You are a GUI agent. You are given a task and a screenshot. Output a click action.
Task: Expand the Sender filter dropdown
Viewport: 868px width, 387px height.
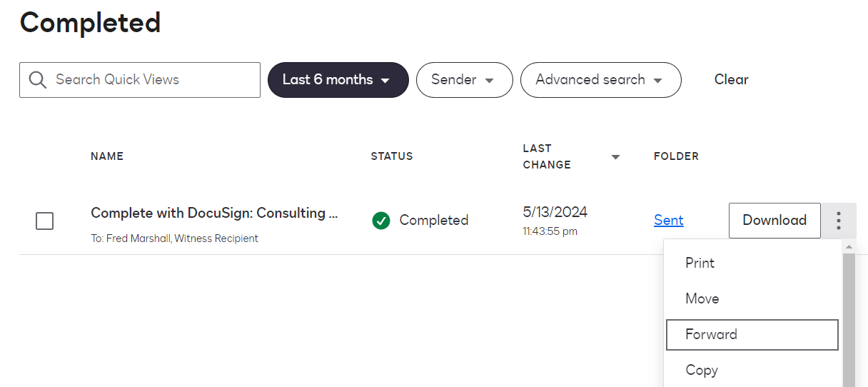[464, 80]
